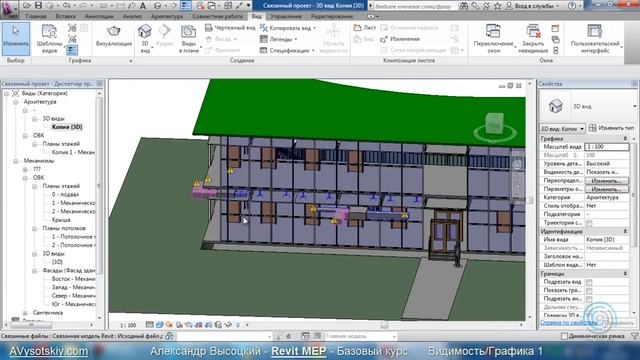Click the 3D вид house icon
Image resolution: width=640 pixels, height=360 pixels.
point(145,31)
